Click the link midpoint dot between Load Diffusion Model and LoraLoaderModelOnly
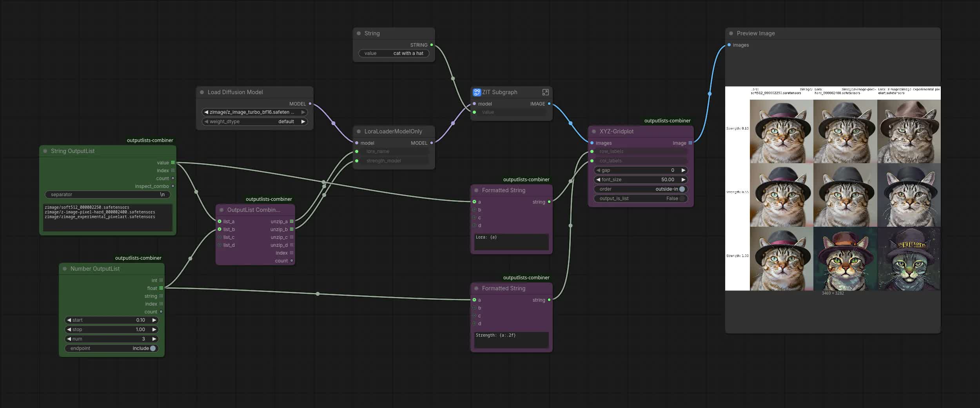 click(333, 123)
